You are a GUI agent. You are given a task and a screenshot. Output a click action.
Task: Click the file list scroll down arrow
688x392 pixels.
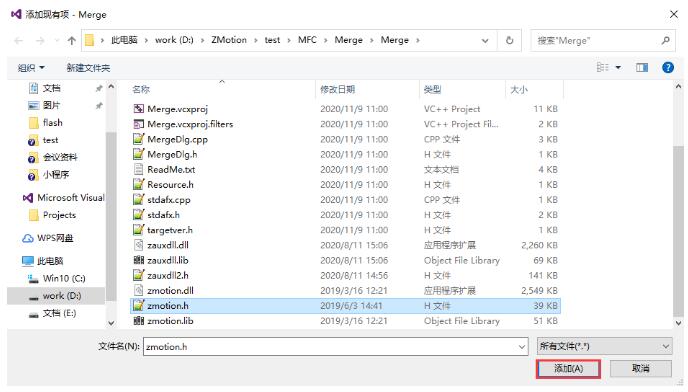coord(678,323)
